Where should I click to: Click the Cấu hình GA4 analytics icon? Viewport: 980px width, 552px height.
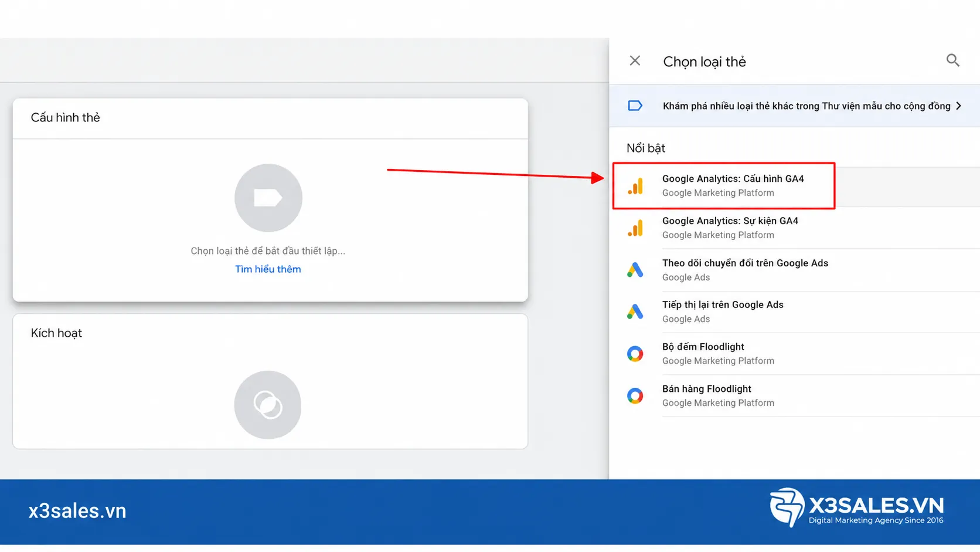click(635, 186)
